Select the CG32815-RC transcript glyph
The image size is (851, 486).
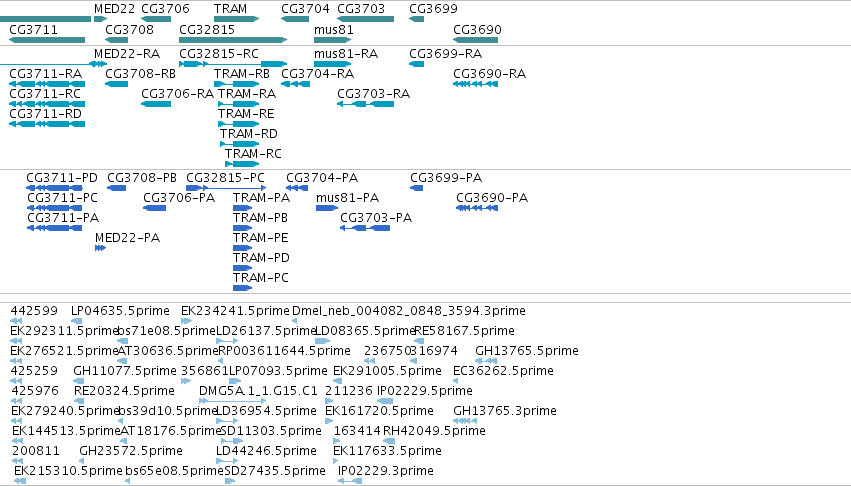(x=233, y=64)
